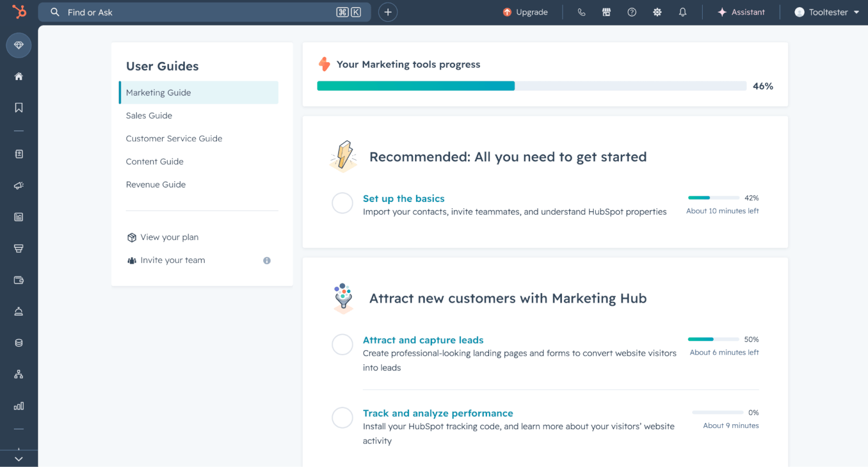
Task: Open the Service bell icon in sidebar
Action: coord(19,311)
